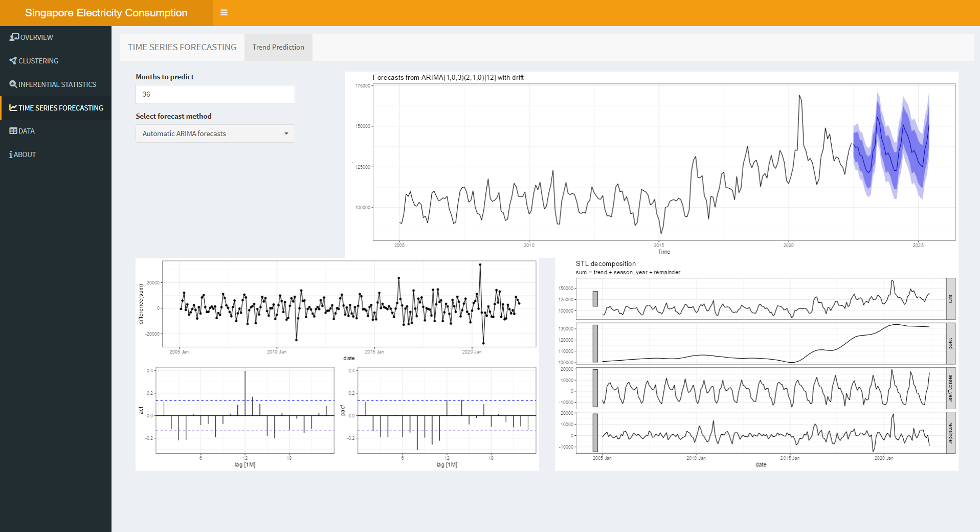Screen dimensions: 980x532
Task: Click the Overview sidebar icon
Action: [x=14, y=37]
